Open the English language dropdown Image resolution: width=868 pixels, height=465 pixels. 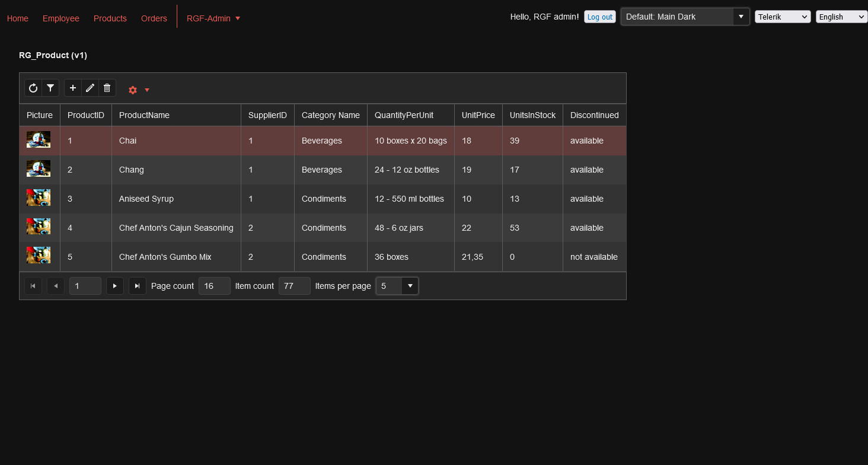click(x=841, y=17)
